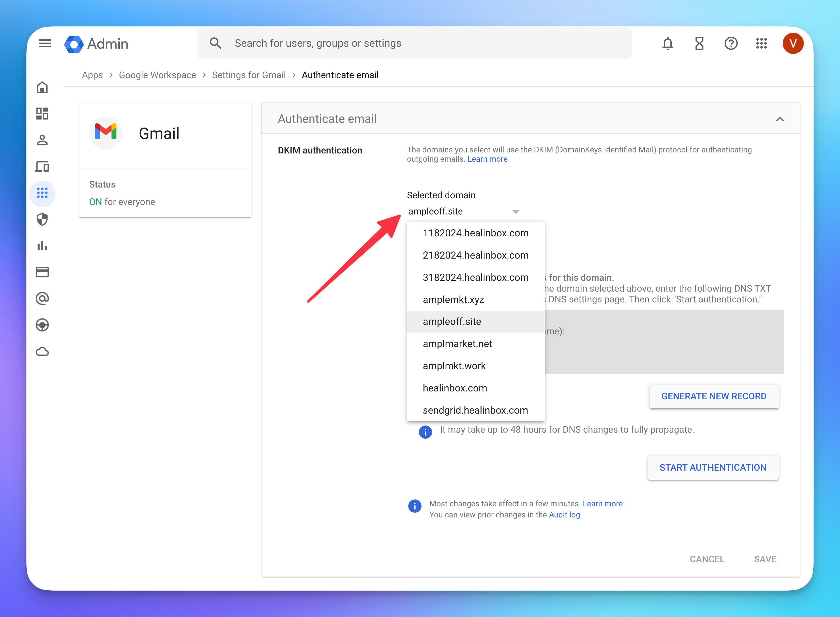
Task: Open Security shield in sidebar
Action: point(42,219)
